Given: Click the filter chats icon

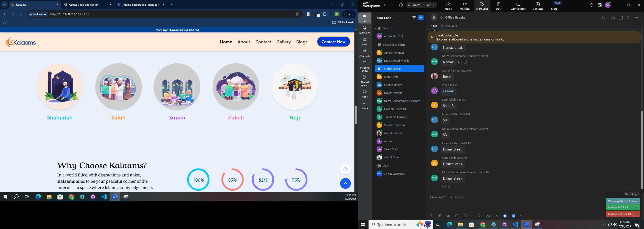Looking at the screenshot, I should click(414, 18).
